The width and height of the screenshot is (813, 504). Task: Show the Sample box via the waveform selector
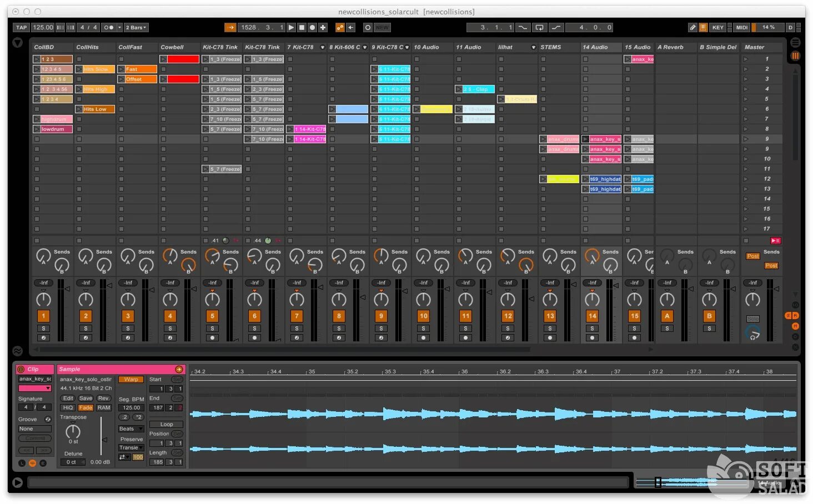(x=32, y=463)
